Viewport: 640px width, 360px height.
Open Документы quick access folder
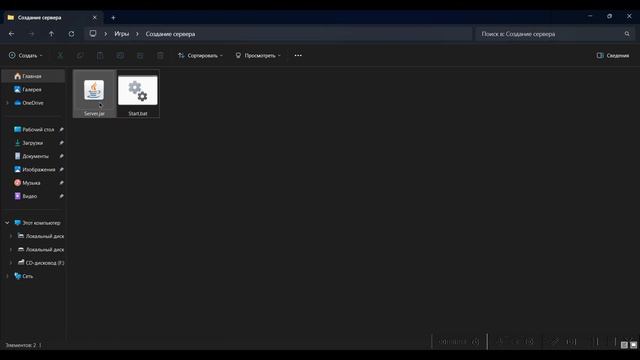click(31, 156)
